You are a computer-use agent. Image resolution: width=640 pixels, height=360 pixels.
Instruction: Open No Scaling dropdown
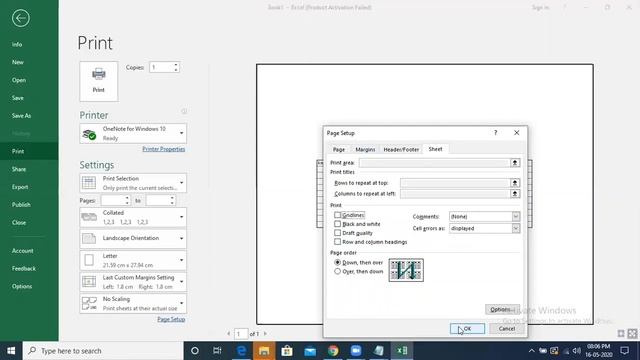click(133, 303)
